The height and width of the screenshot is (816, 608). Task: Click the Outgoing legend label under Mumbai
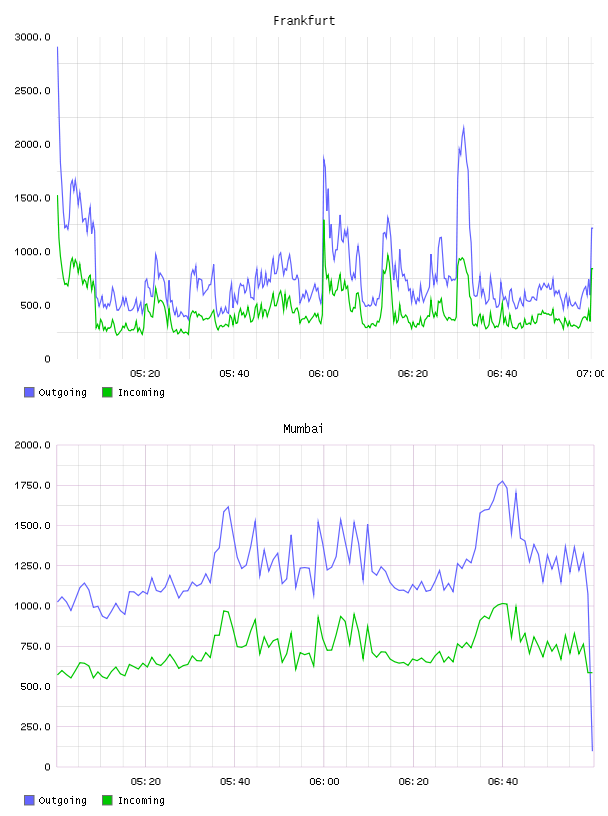[x=62, y=801]
